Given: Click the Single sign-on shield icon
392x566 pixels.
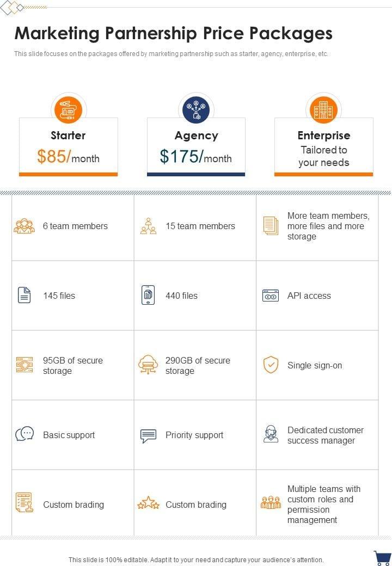Looking at the screenshot, I should pyautogui.click(x=271, y=365).
